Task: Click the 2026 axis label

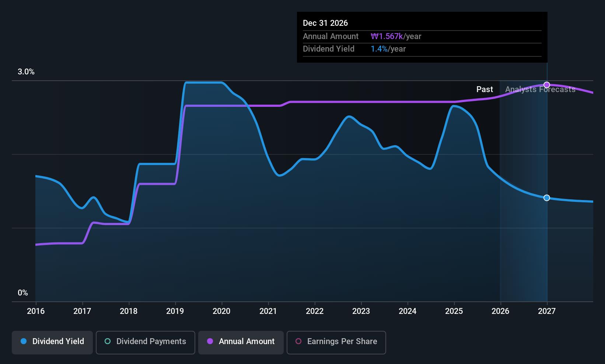Action: point(500,311)
